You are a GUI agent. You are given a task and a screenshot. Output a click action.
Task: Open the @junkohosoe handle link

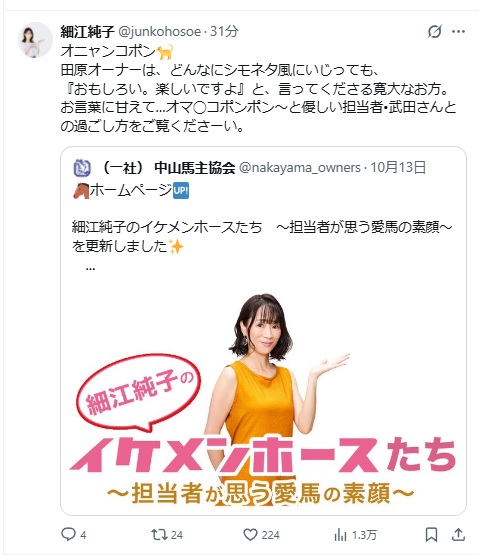tap(159, 32)
